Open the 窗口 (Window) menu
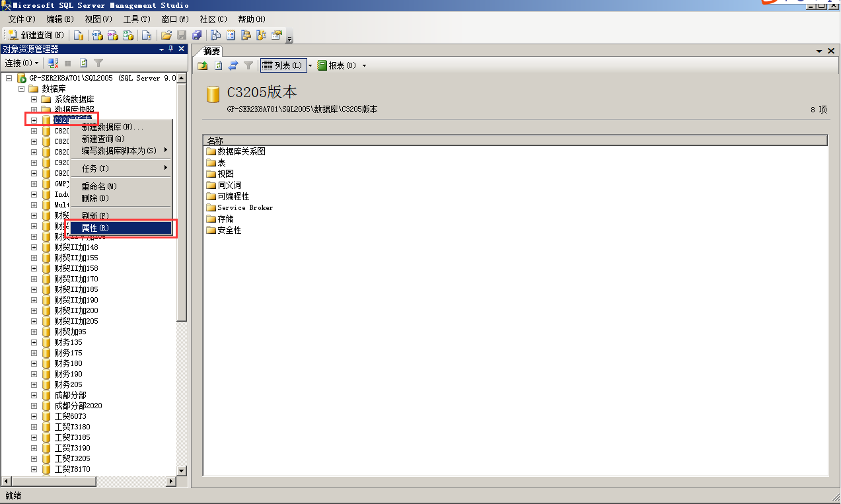Screen dimensions: 841x504 tap(175, 19)
